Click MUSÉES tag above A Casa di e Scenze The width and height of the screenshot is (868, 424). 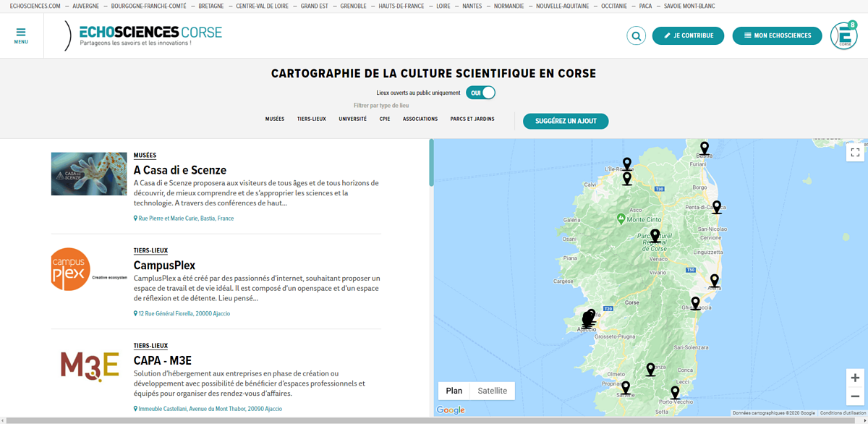click(145, 155)
